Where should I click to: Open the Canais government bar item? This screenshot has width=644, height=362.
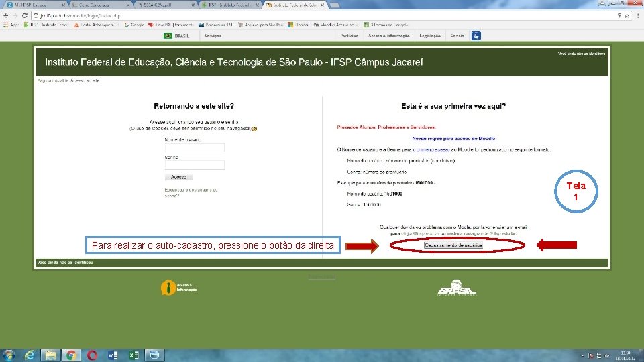click(457, 36)
